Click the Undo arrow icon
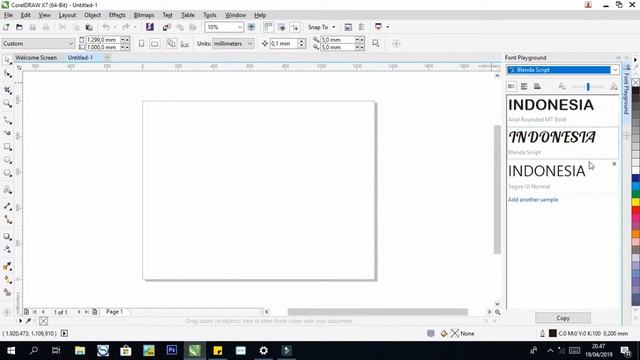640x360 pixels. (106, 27)
